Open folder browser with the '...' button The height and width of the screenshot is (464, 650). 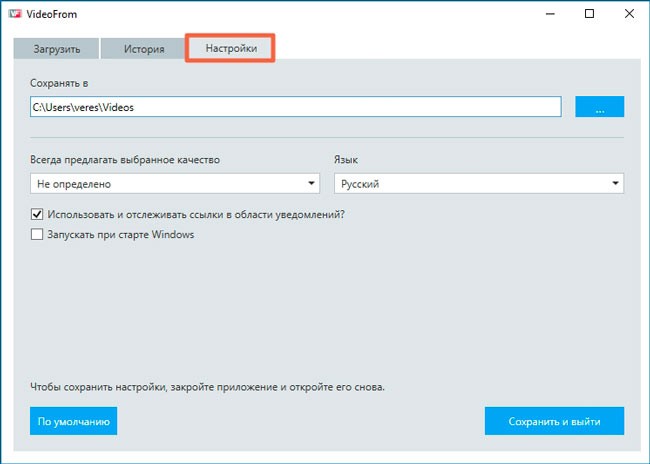point(599,107)
